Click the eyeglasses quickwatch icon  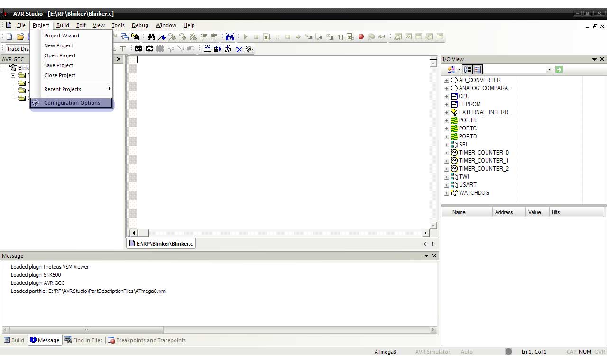pyautogui.click(x=382, y=36)
